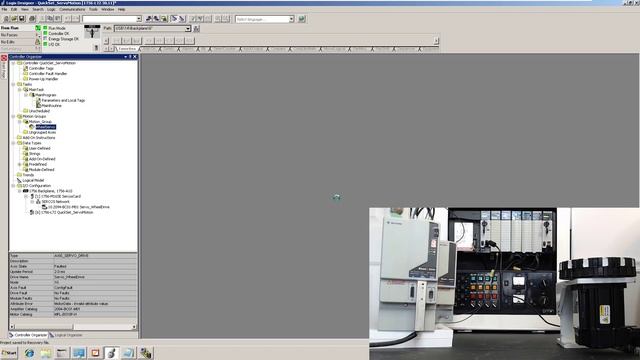
Task: Expand the Predefined data types folder
Action: point(20,164)
